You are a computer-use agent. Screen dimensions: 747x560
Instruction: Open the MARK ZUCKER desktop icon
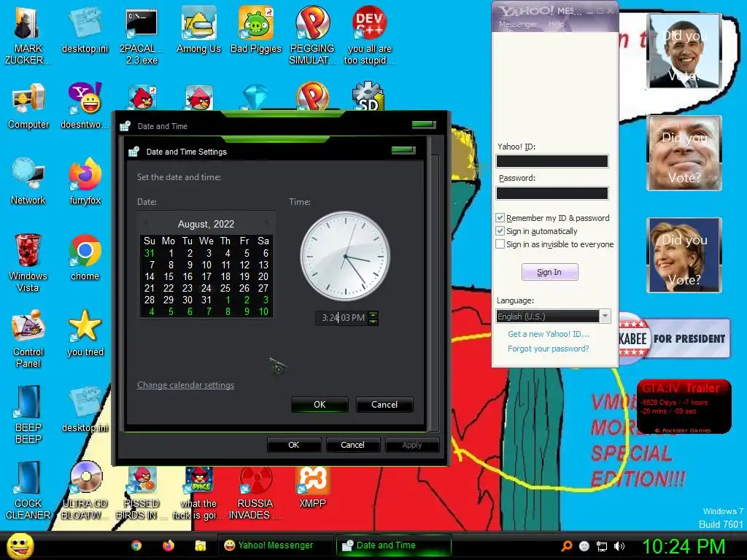point(28,36)
